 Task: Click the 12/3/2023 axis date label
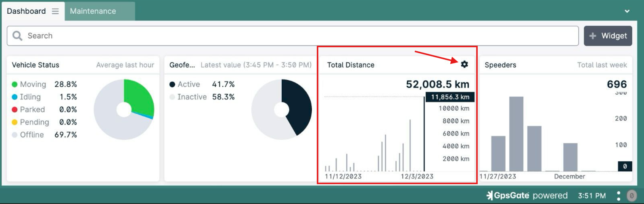click(417, 177)
